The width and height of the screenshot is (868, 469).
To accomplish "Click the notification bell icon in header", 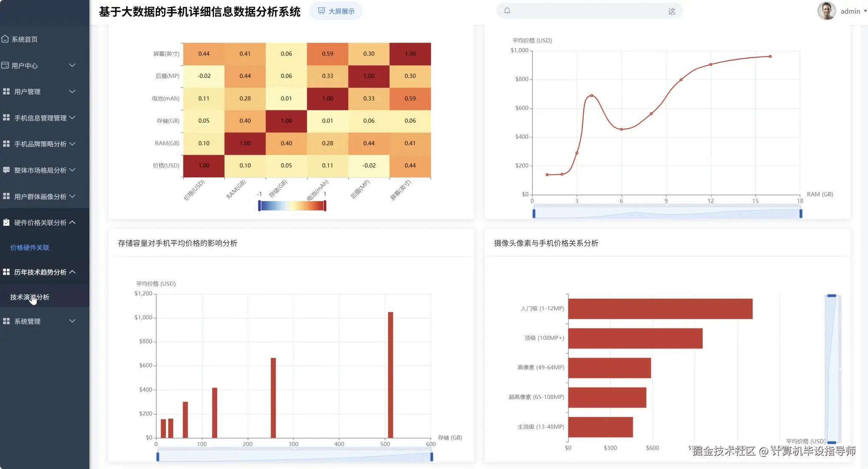I will coord(507,11).
